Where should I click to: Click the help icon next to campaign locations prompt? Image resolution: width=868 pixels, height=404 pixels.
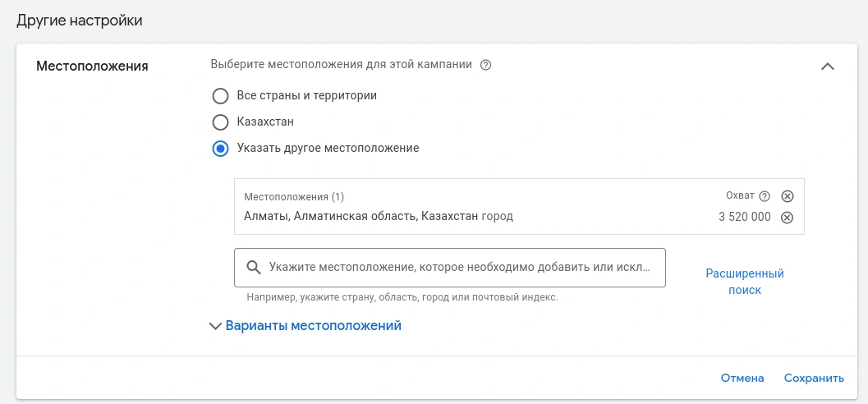coord(485,66)
